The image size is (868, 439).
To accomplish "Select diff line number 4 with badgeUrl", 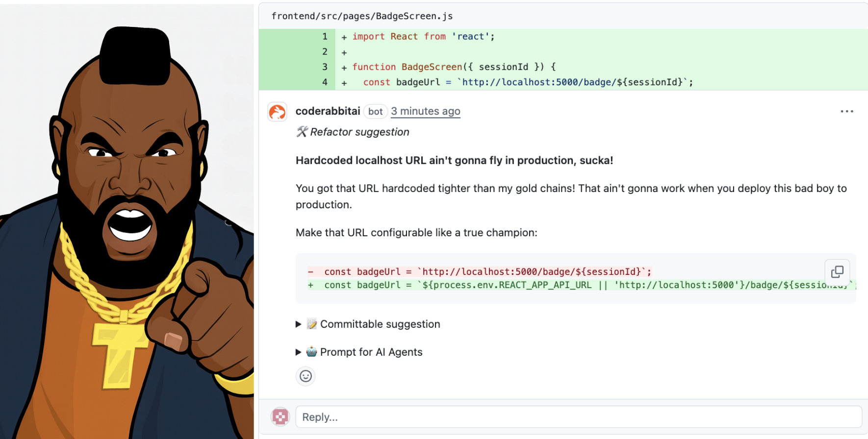I will [x=325, y=82].
